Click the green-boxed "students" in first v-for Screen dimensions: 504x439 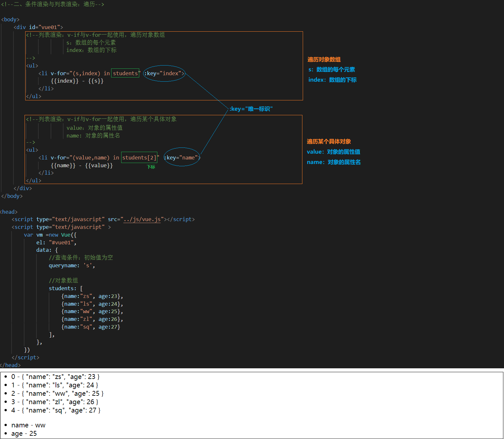click(x=125, y=73)
